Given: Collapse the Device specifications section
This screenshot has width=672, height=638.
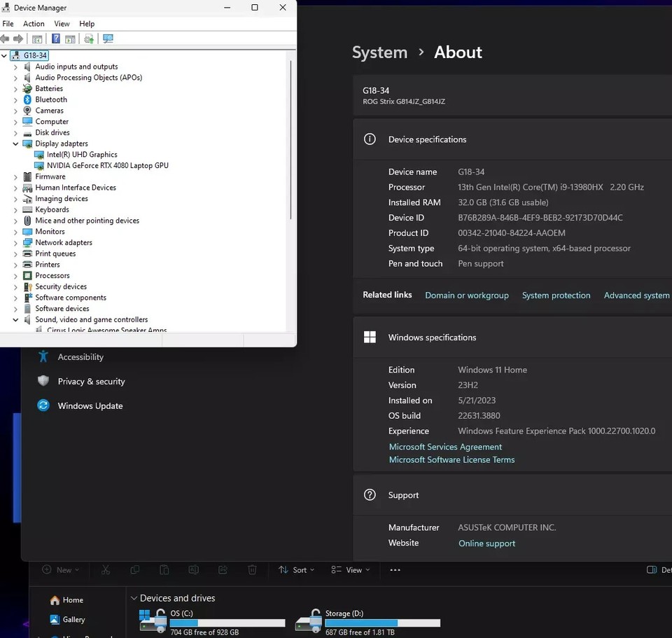Looking at the screenshot, I should coord(427,139).
